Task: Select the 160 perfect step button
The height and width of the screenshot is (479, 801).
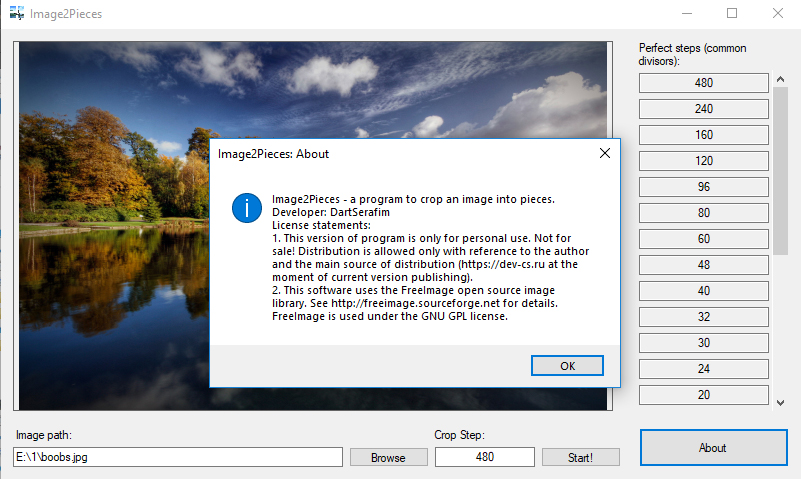Action: coord(703,135)
